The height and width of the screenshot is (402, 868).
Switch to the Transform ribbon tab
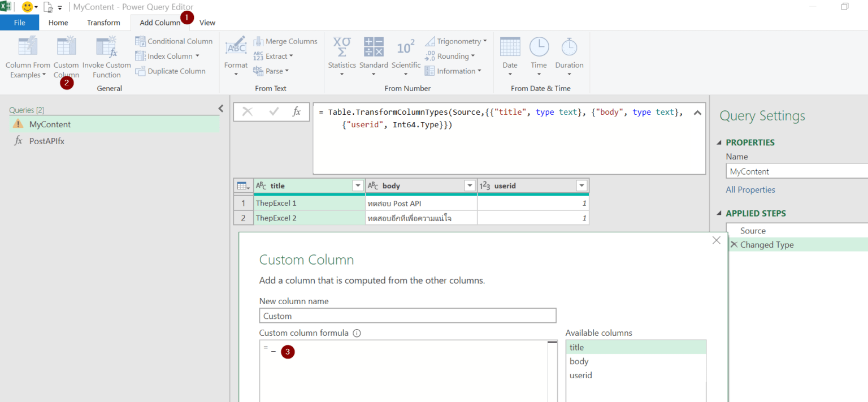point(103,23)
